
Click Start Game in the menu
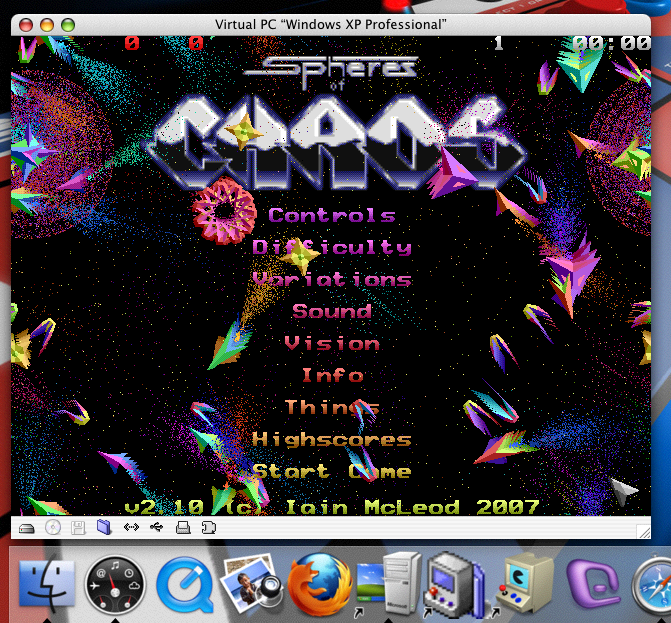tap(332, 472)
